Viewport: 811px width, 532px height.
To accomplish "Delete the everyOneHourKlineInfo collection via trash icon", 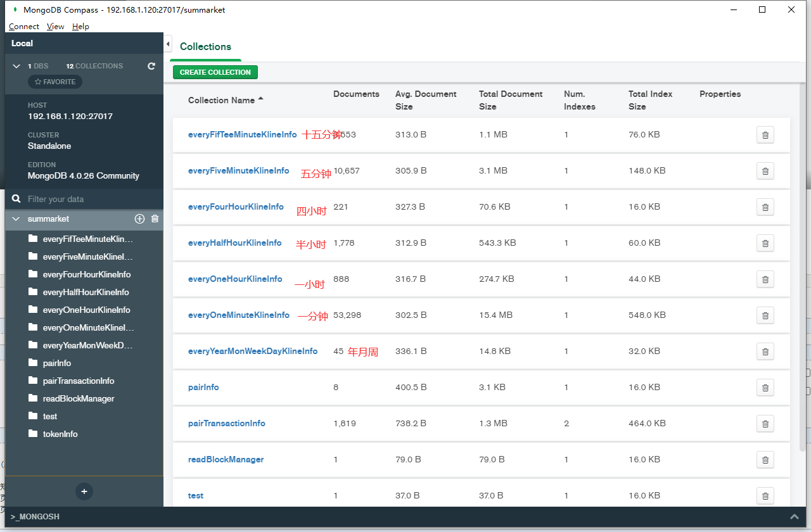I will [765, 279].
